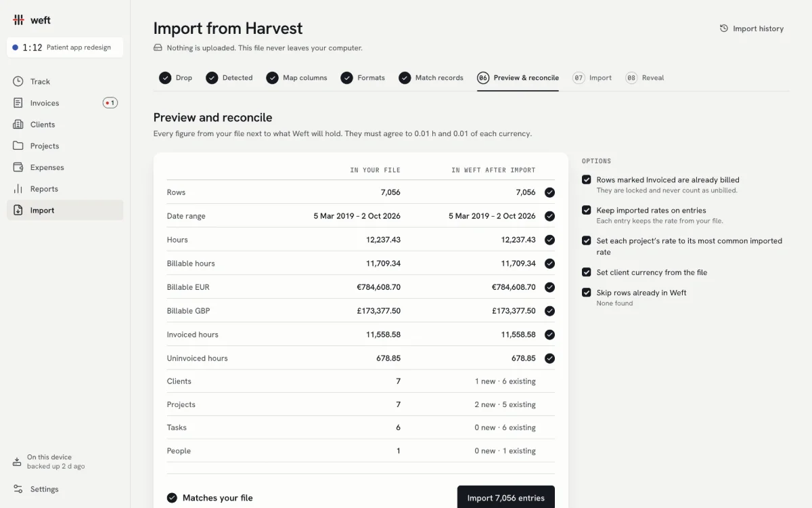This screenshot has height=508, width=812.
Task: Click On this device backup status
Action: pyautogui.click(x=65, y=462)
